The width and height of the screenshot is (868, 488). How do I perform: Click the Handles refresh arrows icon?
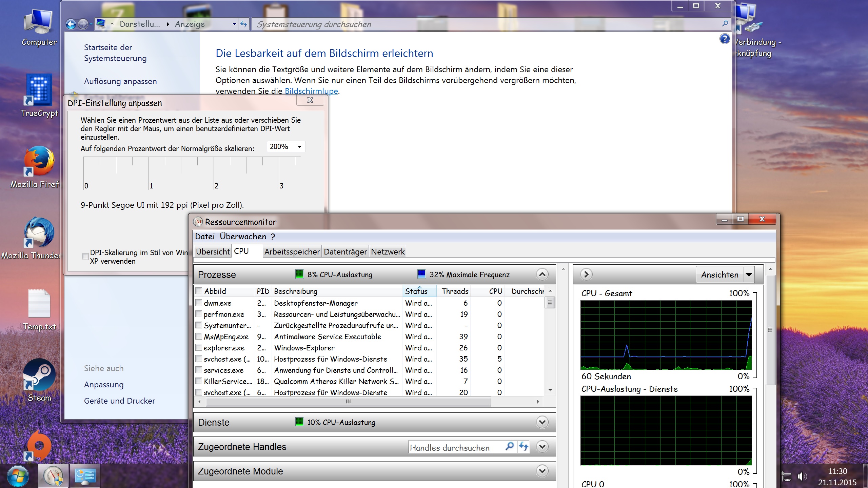click(524, 447)
